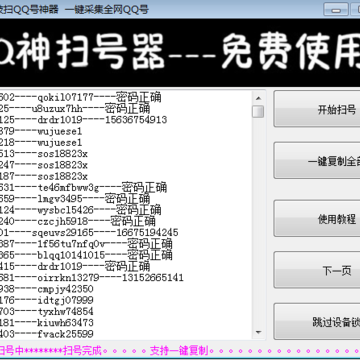Viewport: 360px width, 360px height.
Task: Select the row with te46mfbww3g
Action: pos(83,187)
